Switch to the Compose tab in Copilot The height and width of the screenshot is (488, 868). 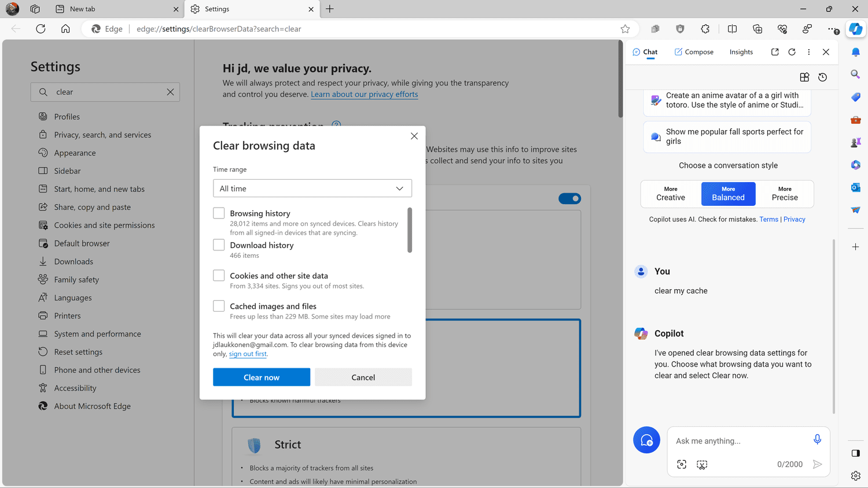pyautogui.click(x=694, y=52)
